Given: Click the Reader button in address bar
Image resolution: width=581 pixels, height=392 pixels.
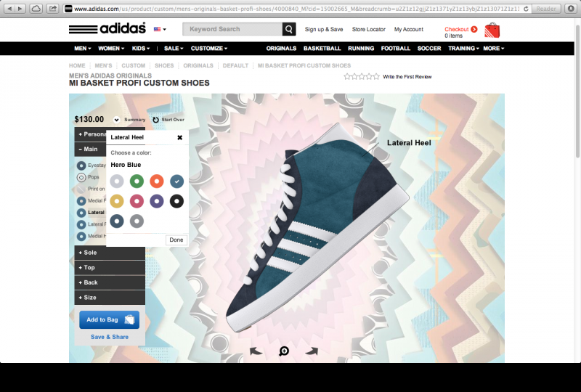Looking at the screenshot, I should 546,9.
